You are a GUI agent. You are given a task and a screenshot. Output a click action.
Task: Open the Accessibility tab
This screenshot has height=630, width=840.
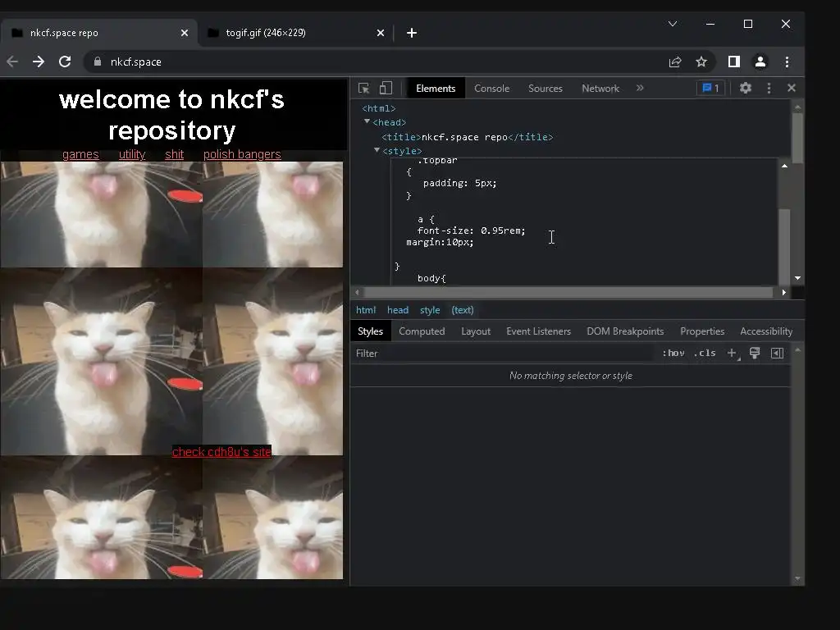766,331
